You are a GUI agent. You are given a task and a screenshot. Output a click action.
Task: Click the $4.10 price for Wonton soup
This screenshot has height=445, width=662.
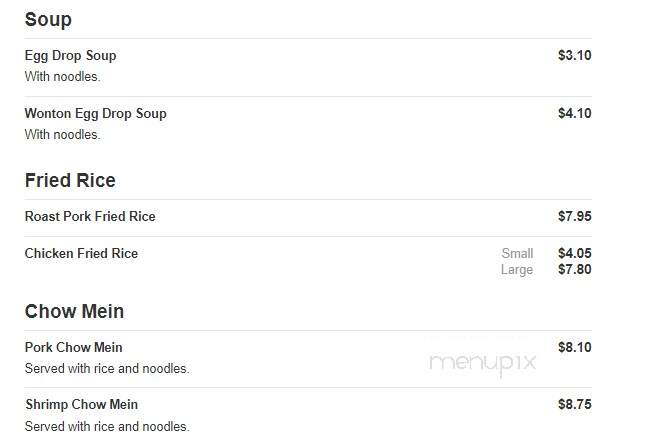[574, 113]
